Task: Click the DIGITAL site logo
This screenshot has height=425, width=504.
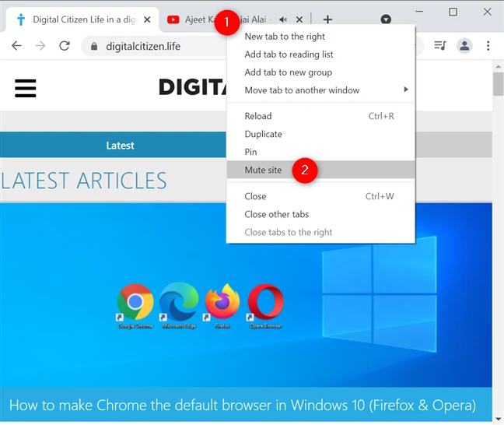Action: [192, 87]
